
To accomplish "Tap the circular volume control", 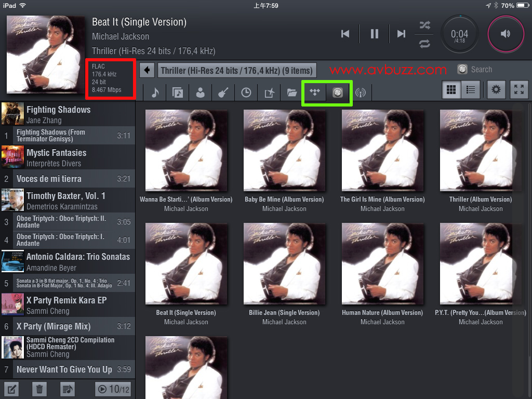I will point(505,34).
